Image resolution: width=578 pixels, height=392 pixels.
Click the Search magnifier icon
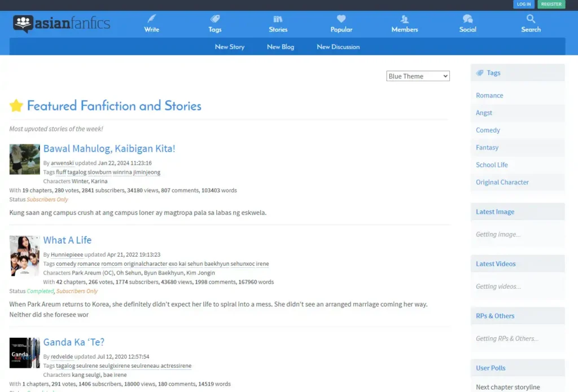tap(531, 19)
